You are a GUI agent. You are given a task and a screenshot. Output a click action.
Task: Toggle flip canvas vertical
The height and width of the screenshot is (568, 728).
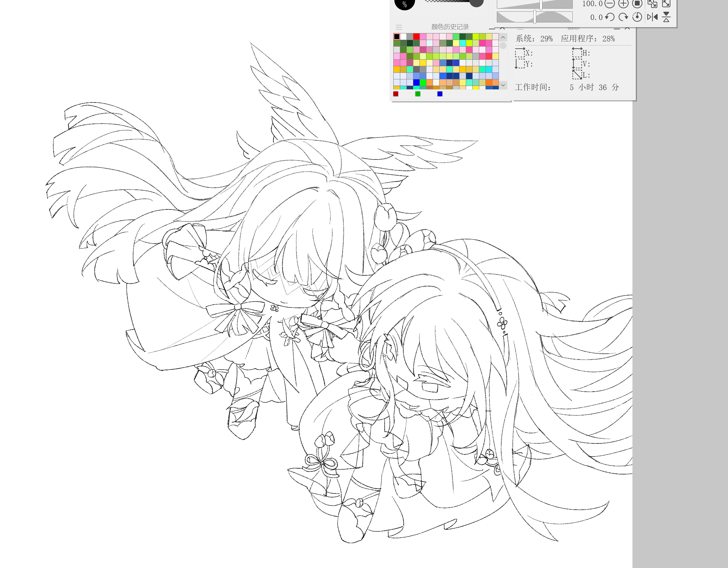666,17
